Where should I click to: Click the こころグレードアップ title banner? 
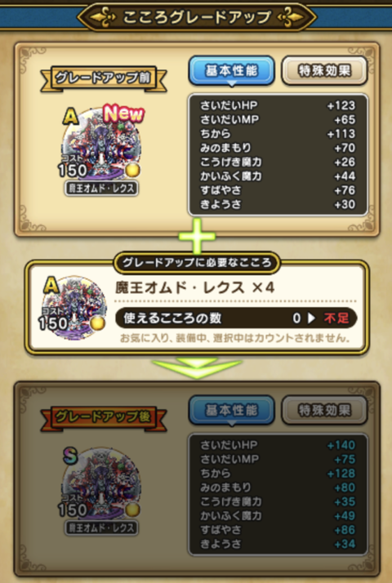(x=196, y=17)
